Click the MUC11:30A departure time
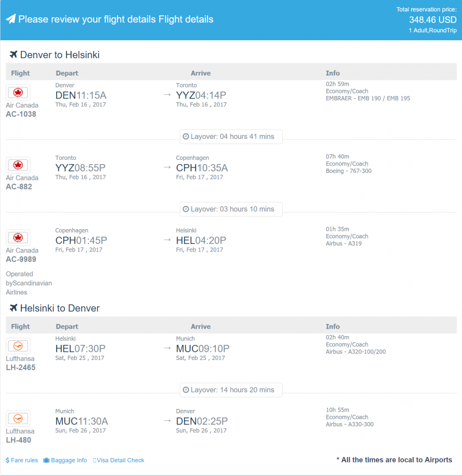Viewport: 462px width, 476px height. (x=82, y=421)
